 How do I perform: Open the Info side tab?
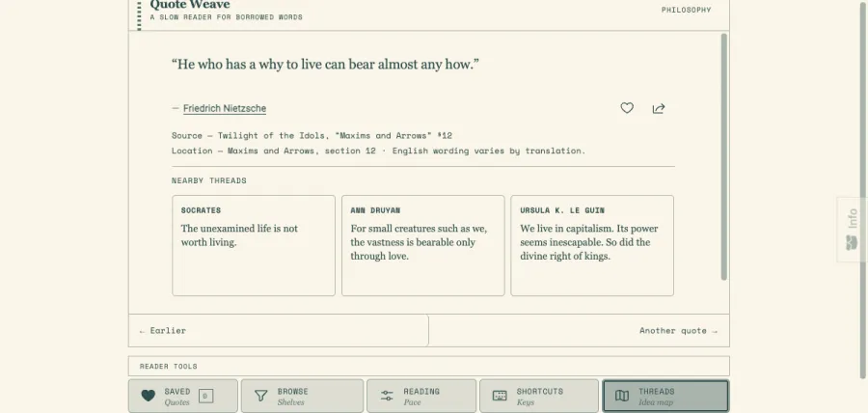click(x=852, y=230)
